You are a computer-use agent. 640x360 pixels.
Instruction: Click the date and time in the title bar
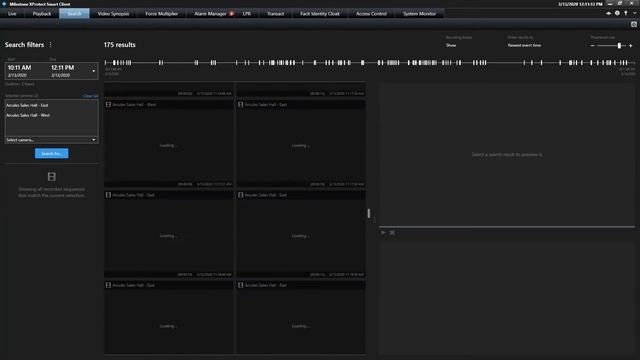580,4
